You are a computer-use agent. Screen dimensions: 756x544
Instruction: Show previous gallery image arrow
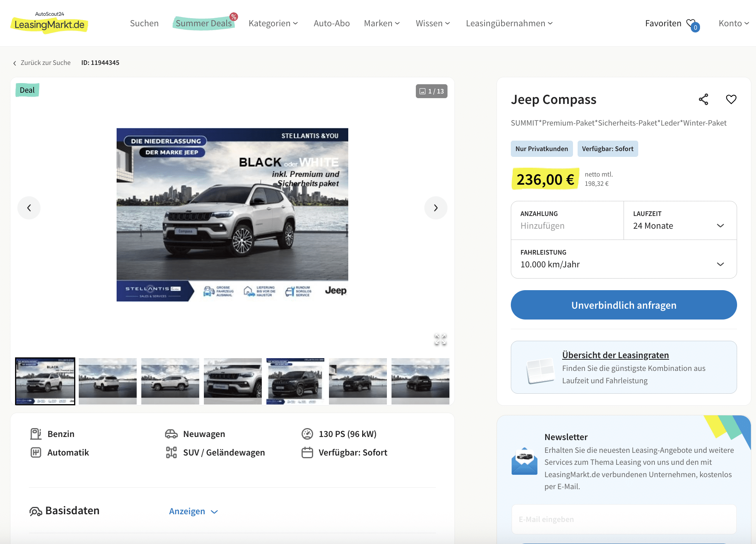[x=29, y=208]
